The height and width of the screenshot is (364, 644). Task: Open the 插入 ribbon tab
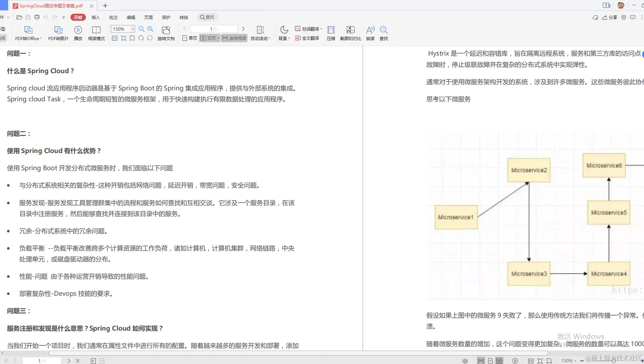click(96, 17)
